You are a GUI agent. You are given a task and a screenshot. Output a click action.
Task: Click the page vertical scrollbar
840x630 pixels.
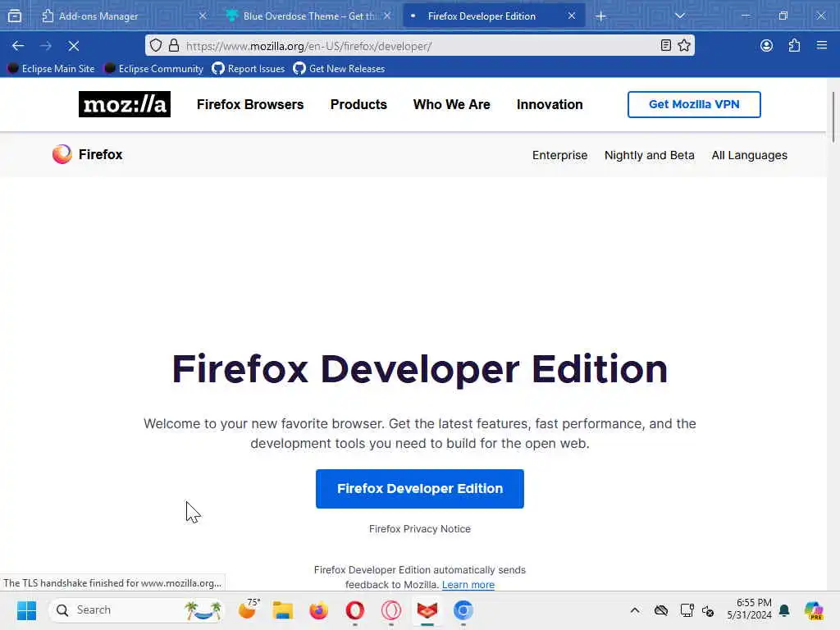point(833,118)
